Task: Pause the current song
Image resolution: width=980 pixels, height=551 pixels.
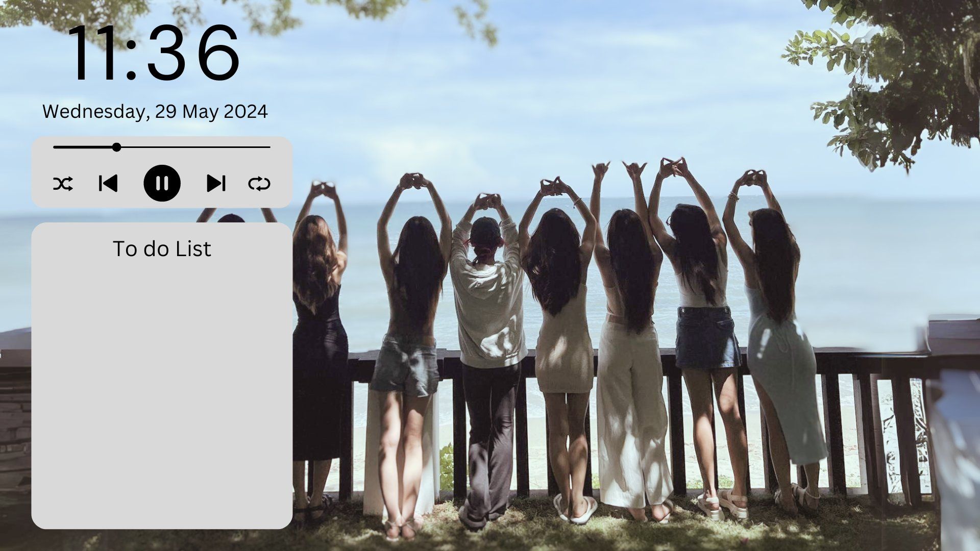Action: [162, 183]
